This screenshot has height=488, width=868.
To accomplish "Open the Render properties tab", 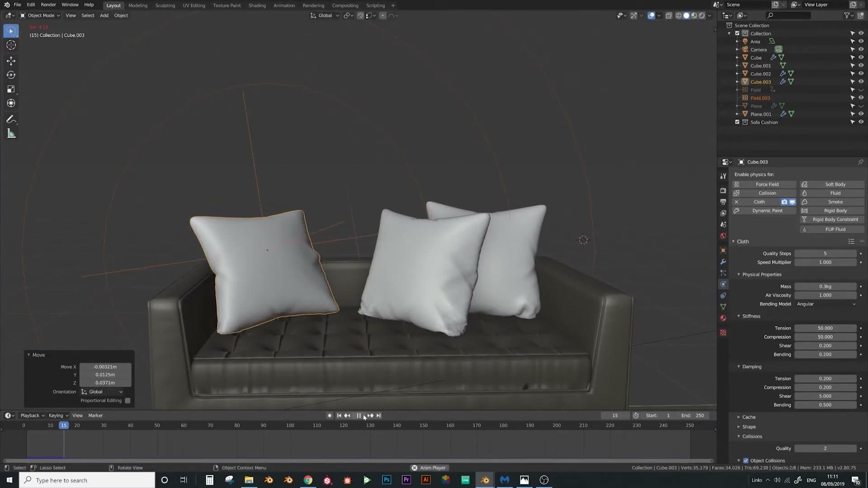I will (x=723, y=190).
